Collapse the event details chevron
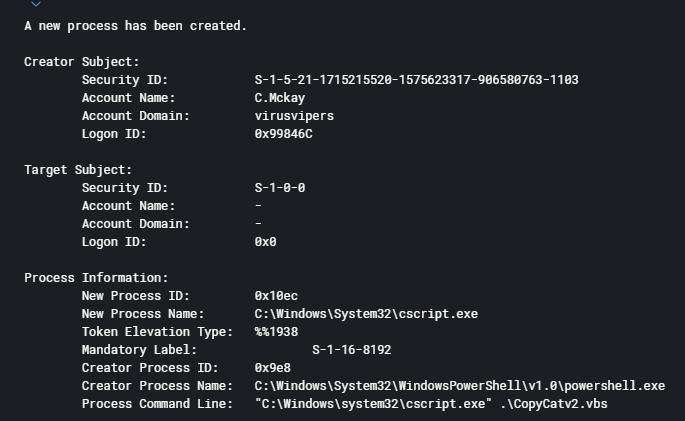The width and height of the screenshot is (685, 421). 37,4
